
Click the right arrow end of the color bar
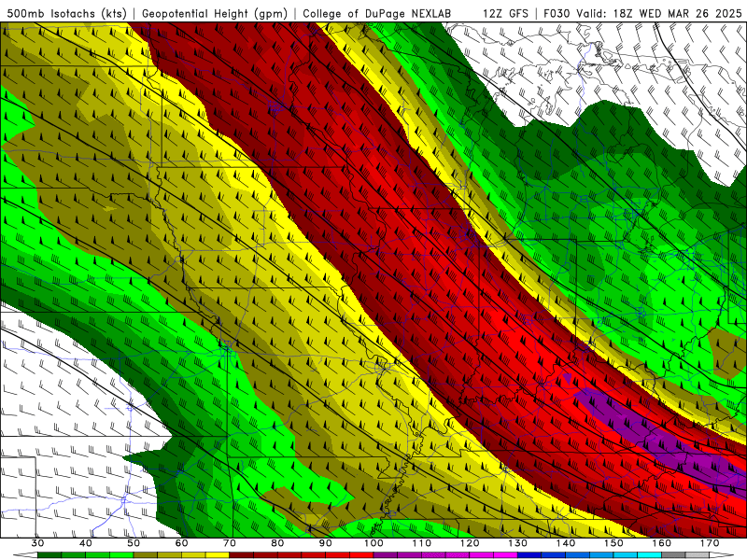(x=722, y=555)
